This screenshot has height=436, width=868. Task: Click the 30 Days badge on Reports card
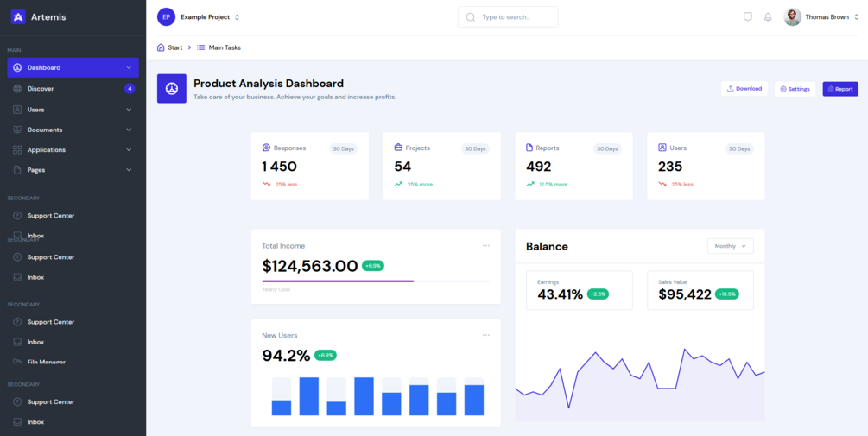(x=607, y=148)
